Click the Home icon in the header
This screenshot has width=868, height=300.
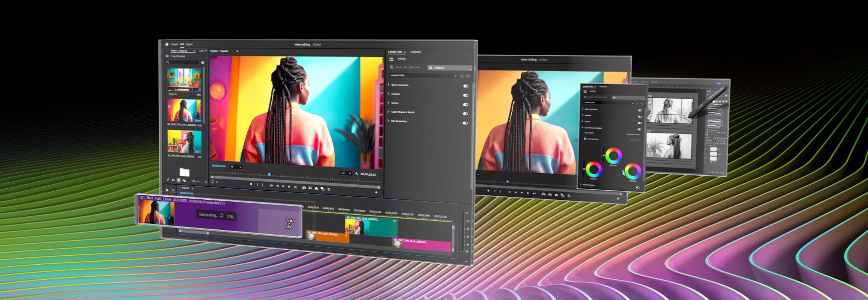point(167,44)
